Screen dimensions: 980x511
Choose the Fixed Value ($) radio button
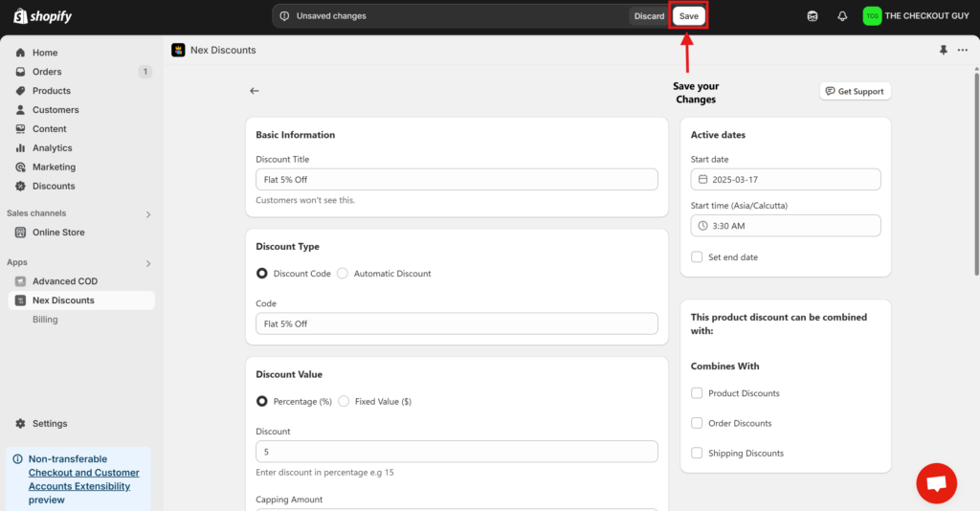[344, 402]
